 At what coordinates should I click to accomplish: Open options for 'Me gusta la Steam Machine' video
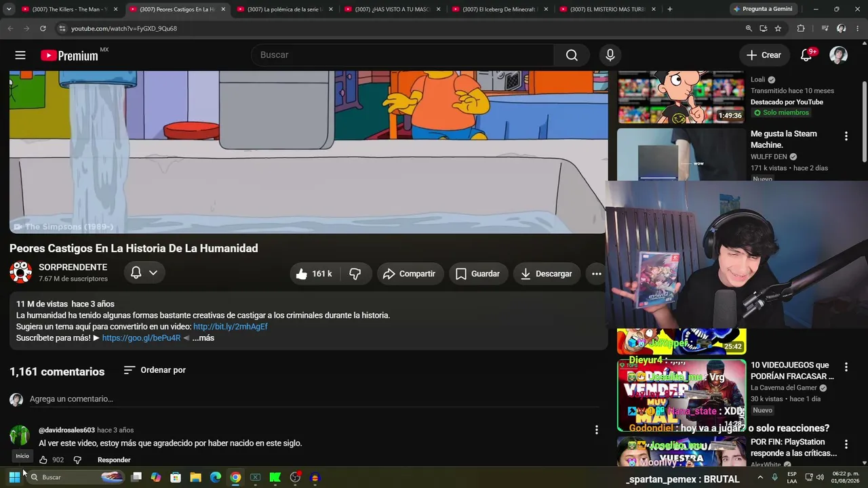pyautogui.click(x=846, y=136)
